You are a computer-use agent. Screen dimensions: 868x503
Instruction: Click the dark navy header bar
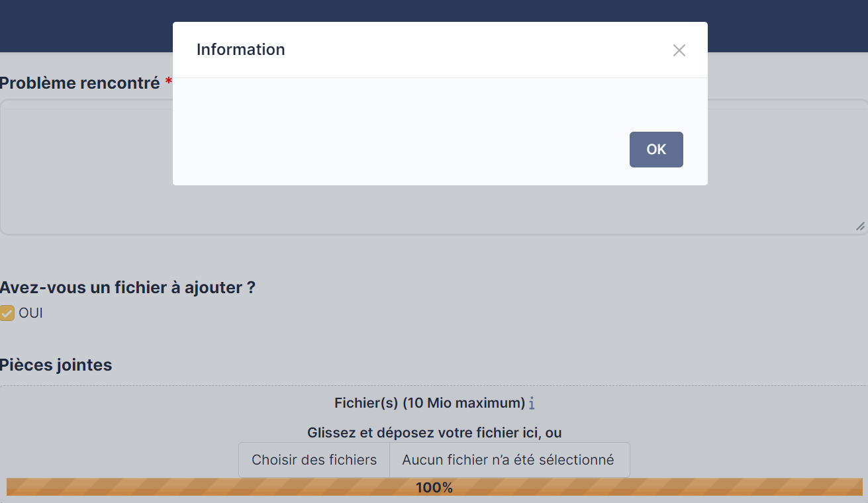pyautogui.click(x=86, y=25)
